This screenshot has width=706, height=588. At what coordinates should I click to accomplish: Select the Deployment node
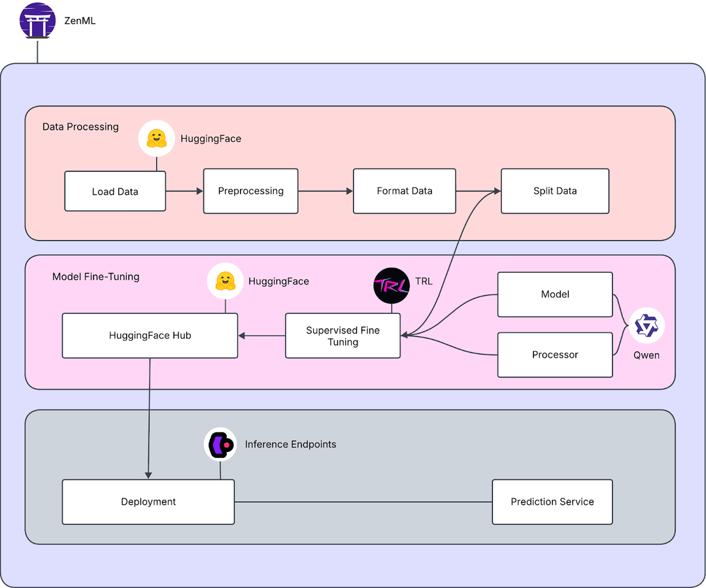click(148, 502)
